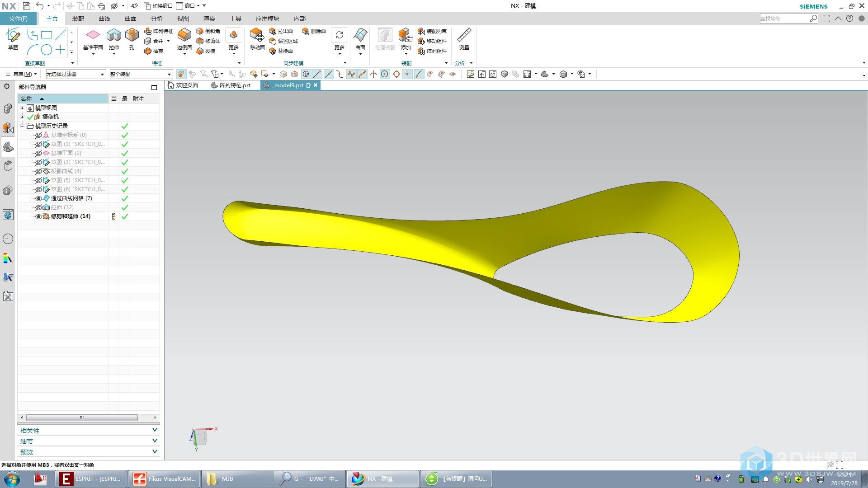
Task: Select the 修剪体 trim body tool
Action: (208, 41)
